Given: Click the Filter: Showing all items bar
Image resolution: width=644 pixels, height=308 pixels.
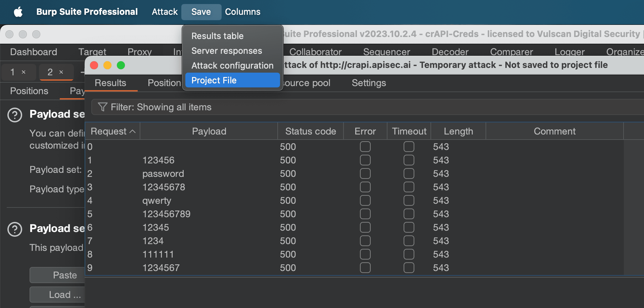Looking at the screenshot, I should coord(367,107).
